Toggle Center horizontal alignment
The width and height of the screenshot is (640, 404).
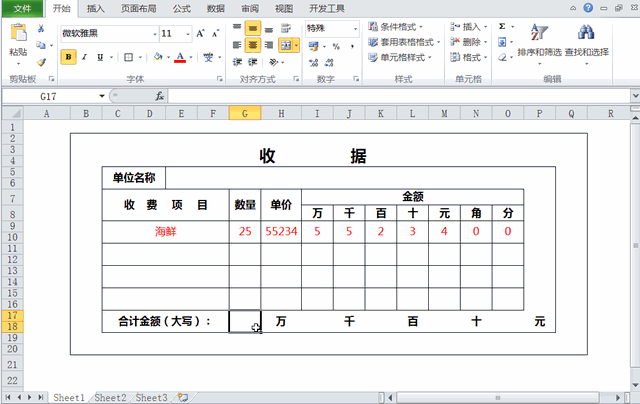[x=253, y=45]
